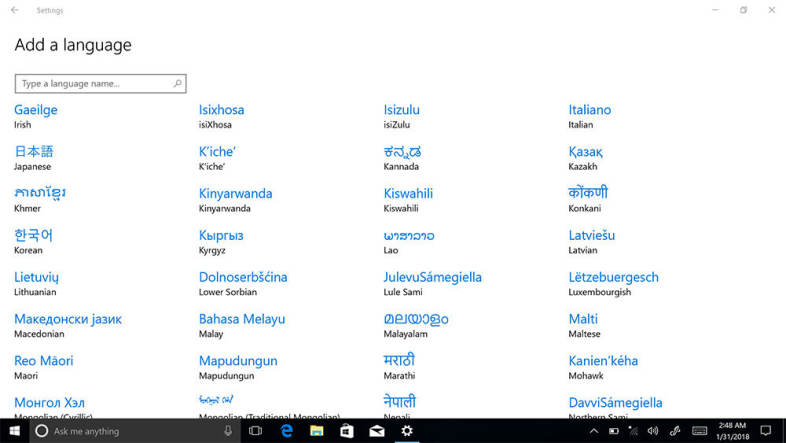
Task: Click the search magnifier icon in language box
Action: (178, 84)
